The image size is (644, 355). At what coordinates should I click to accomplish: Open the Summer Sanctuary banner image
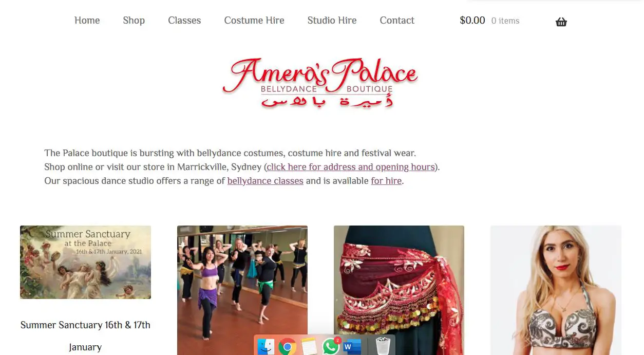click(x=85, y=262)
